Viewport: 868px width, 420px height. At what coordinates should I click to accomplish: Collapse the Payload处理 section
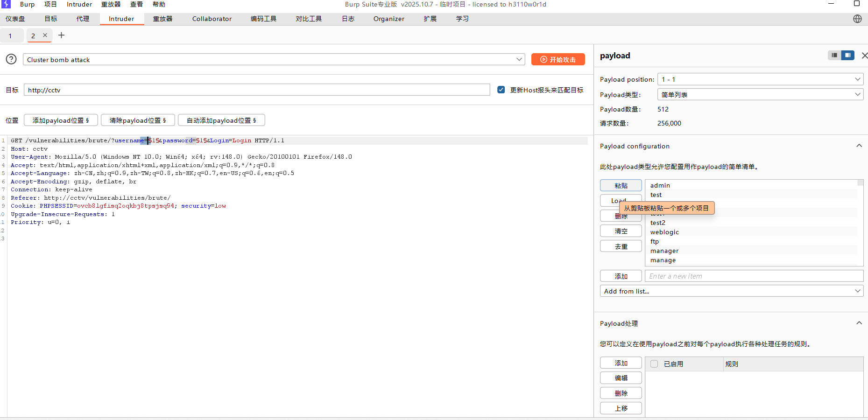859,323
